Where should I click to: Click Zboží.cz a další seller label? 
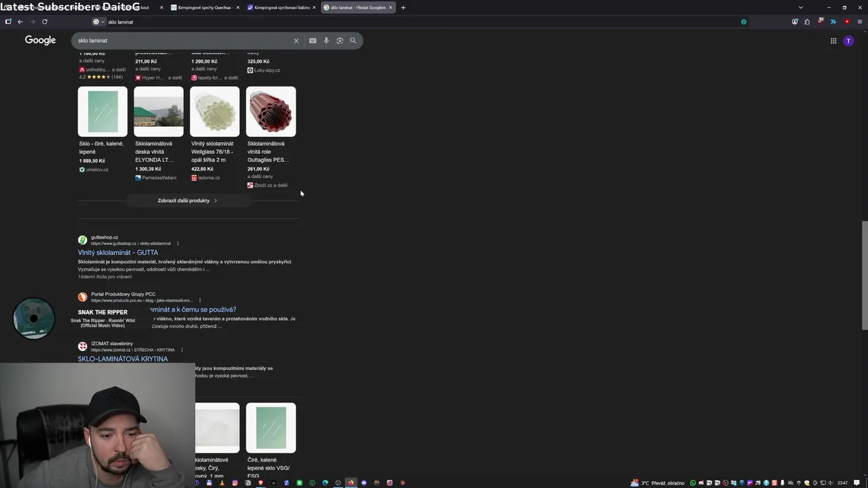(271, 185)
